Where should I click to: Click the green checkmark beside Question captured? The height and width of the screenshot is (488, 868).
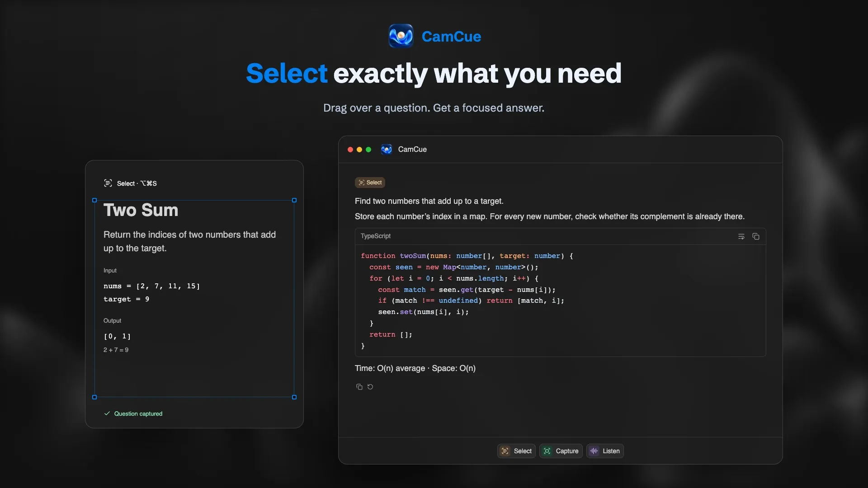(x=107, y=413)
